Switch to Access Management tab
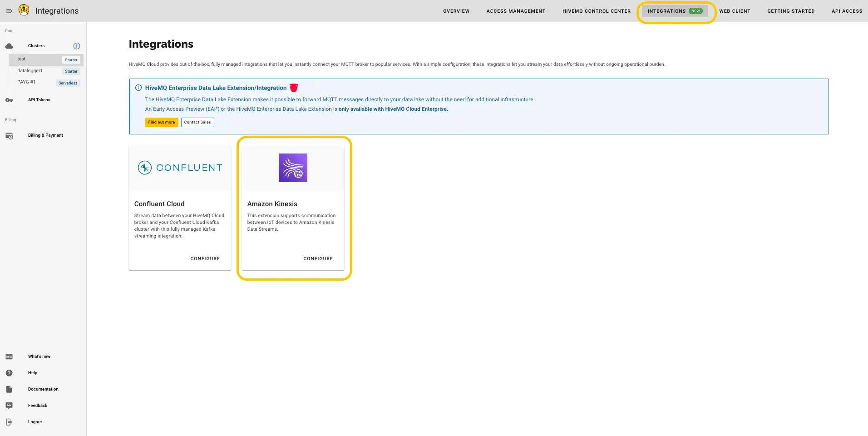This screenshot has width=868, height=436. tap(516, 11)
